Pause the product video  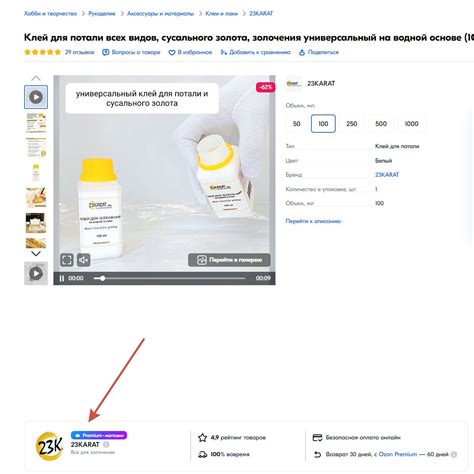pyautogui.click(x=62, y=278)
